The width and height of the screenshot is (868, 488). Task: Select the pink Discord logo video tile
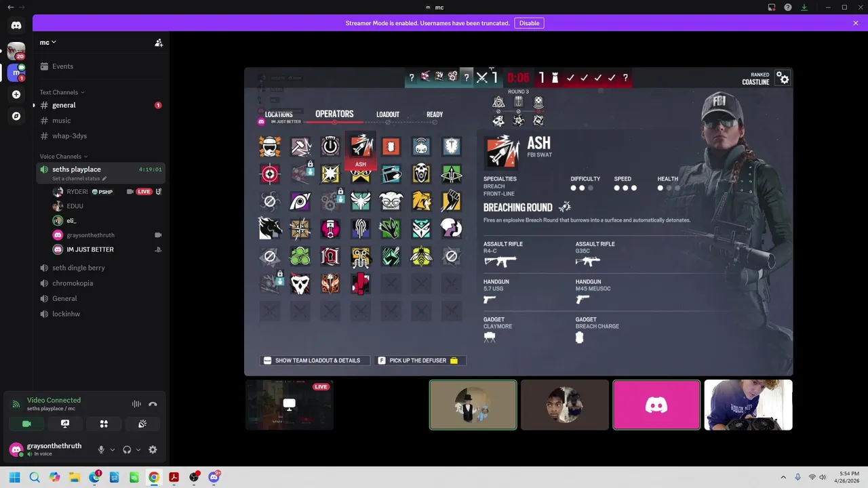point(656,405)
